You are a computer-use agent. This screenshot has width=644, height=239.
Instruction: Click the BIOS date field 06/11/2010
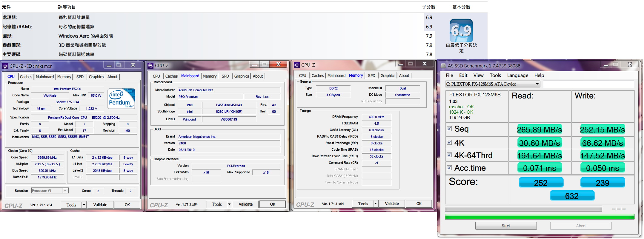click(x=229, y=150)
